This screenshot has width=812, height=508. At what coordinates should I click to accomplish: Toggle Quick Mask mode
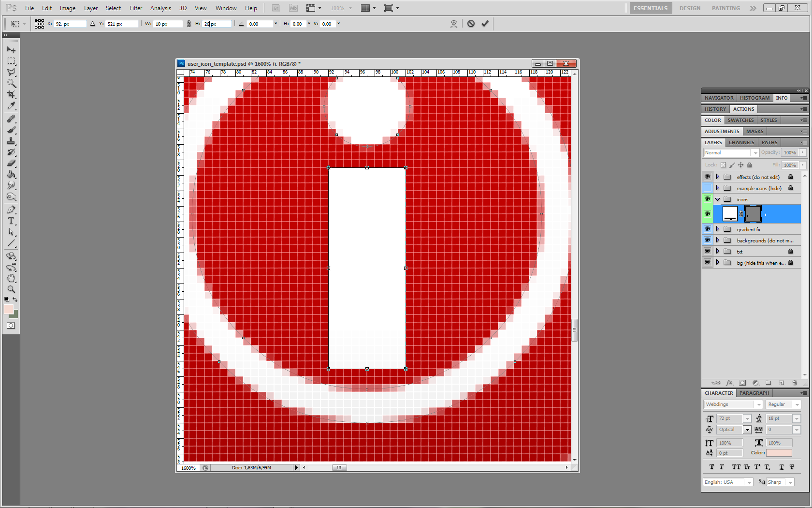pyautogui.click(x=11, y=326)
